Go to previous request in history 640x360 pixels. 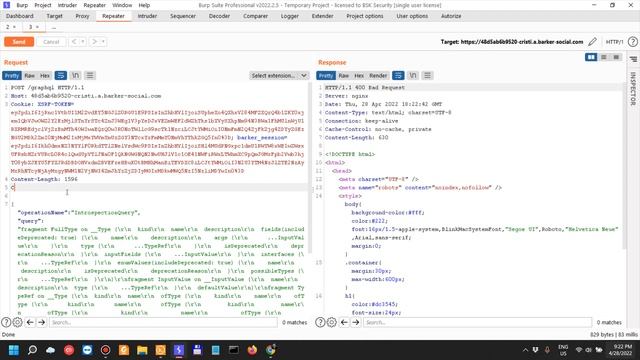click(x=74, y=42)
